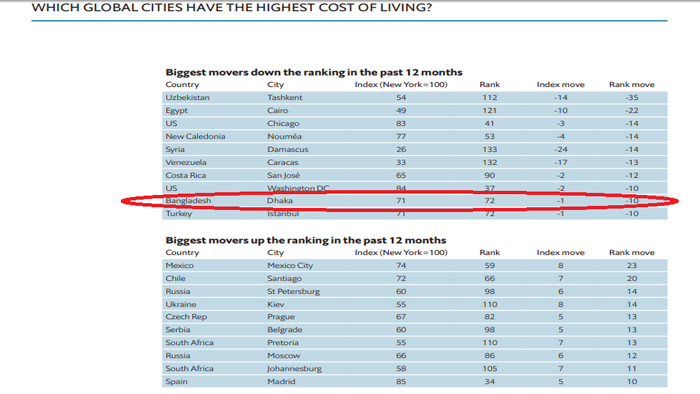
Task: Click the city 'Johannesburg'
Action: [x=295, y=369]
